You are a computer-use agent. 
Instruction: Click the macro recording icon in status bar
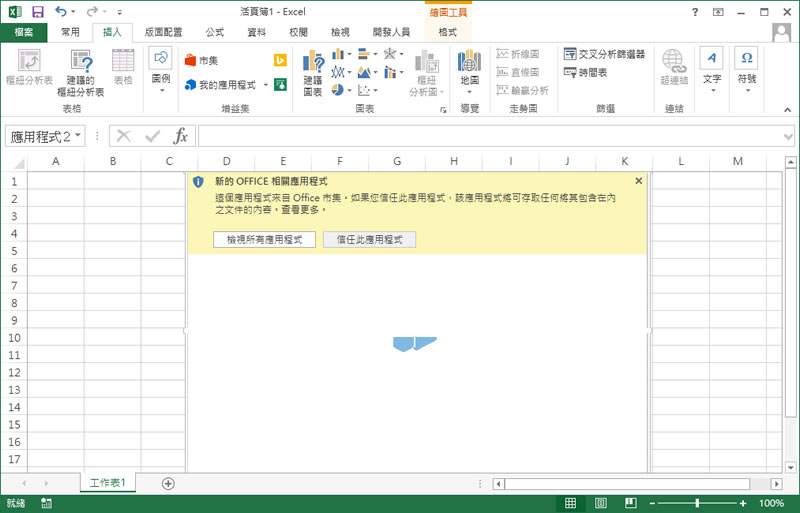coord(46,503)
